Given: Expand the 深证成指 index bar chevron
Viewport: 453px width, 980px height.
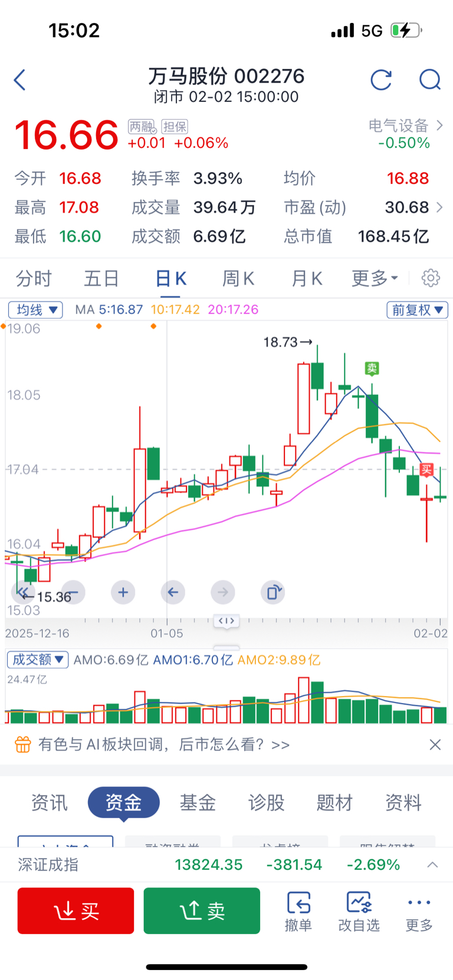Looking at the screenshot, I should coord(432,864).
